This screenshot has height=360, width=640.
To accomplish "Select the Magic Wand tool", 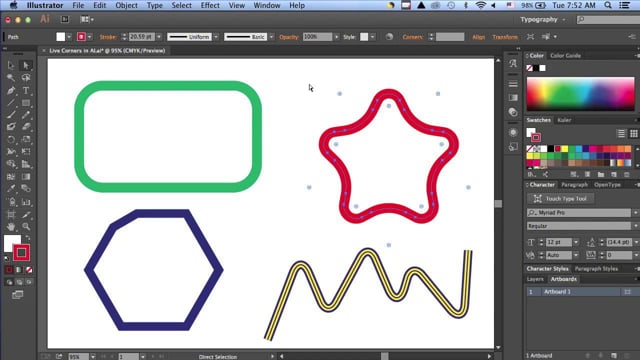I will [x=11, y=78].
